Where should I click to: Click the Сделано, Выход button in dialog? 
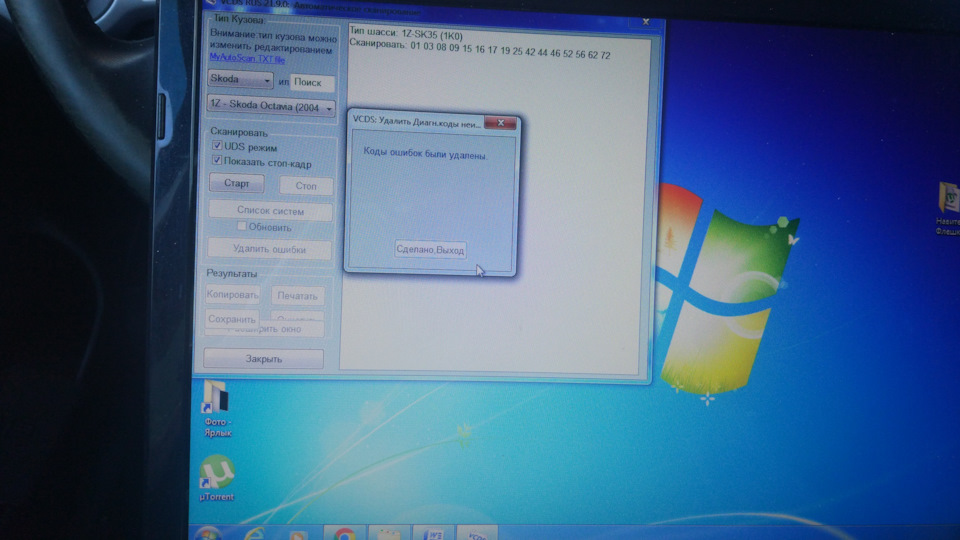click(x=430, y=249)
